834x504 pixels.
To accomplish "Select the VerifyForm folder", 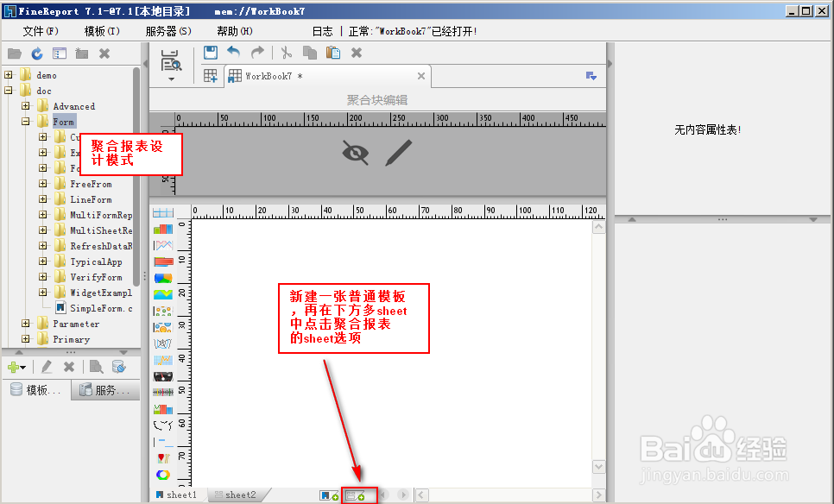I will click(97, 277).
